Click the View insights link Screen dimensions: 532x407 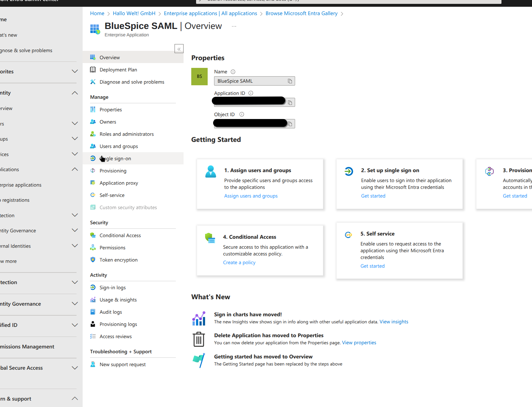tap(394, 322)
